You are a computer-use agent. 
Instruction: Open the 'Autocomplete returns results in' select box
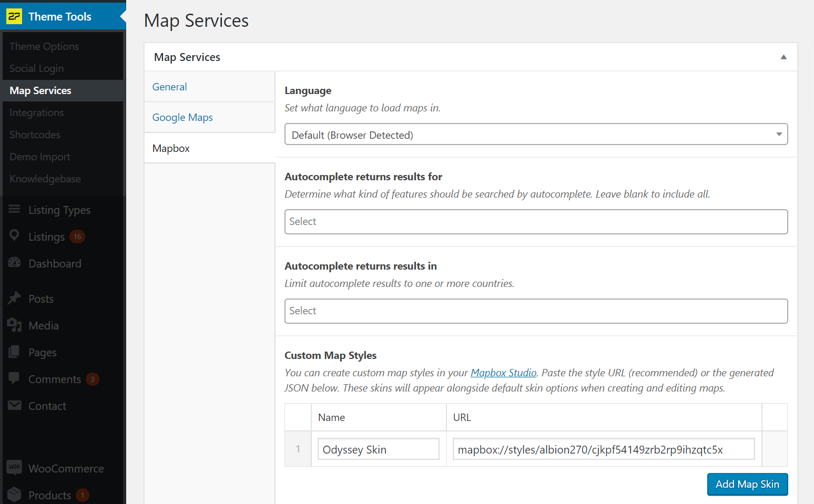pos(536,311)
